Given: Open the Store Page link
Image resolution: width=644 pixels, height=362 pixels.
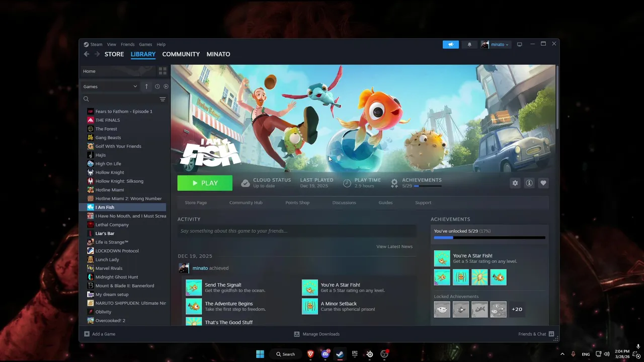Looking at the screenshot, I should [x=196, y=203].
